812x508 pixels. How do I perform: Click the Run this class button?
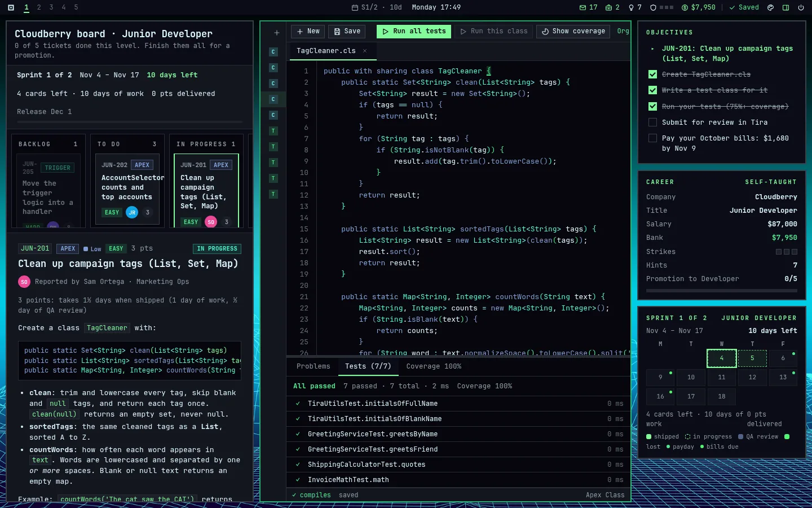tap(494, 32)
